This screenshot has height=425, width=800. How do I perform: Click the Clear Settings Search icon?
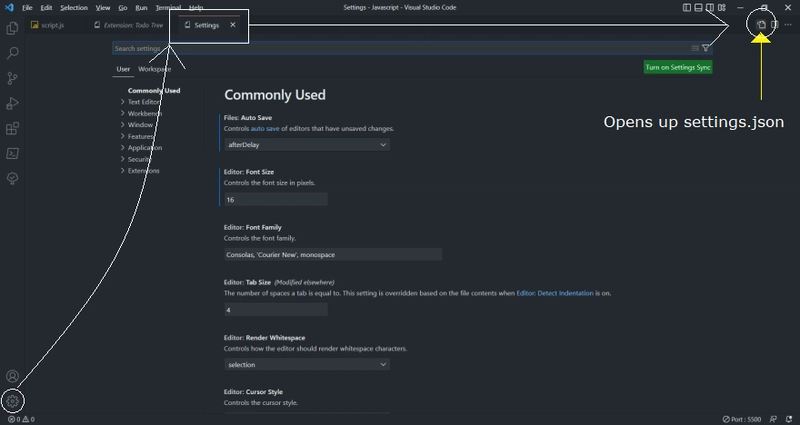[x=695, y=48]
